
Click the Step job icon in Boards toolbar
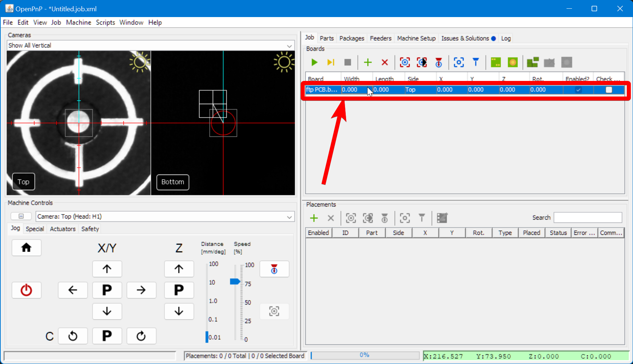330,62
